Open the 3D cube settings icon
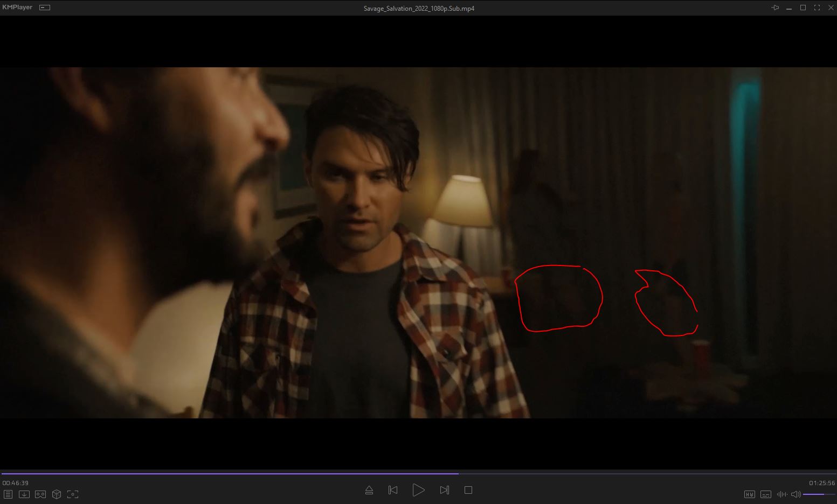 click(x=57, y=494)
